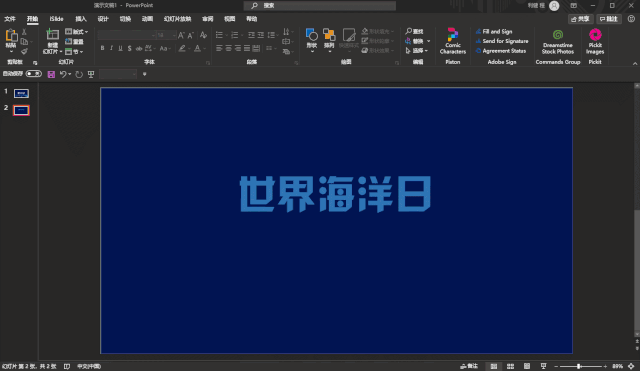Screen dimensions: 640x371
Task: Open the font size dropdown
Action: 174,36
